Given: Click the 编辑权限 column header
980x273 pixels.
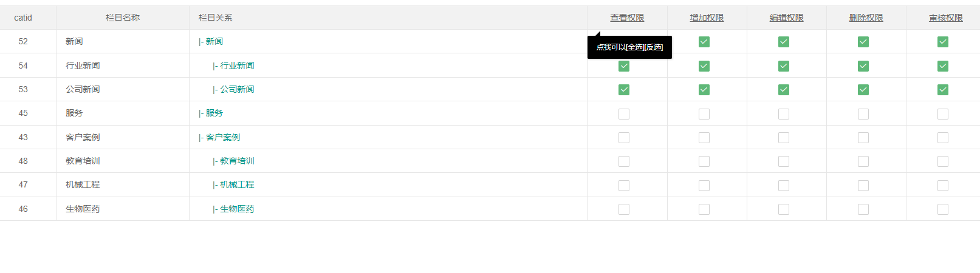Looking at the screenshot, I should (x=786, y=18).
